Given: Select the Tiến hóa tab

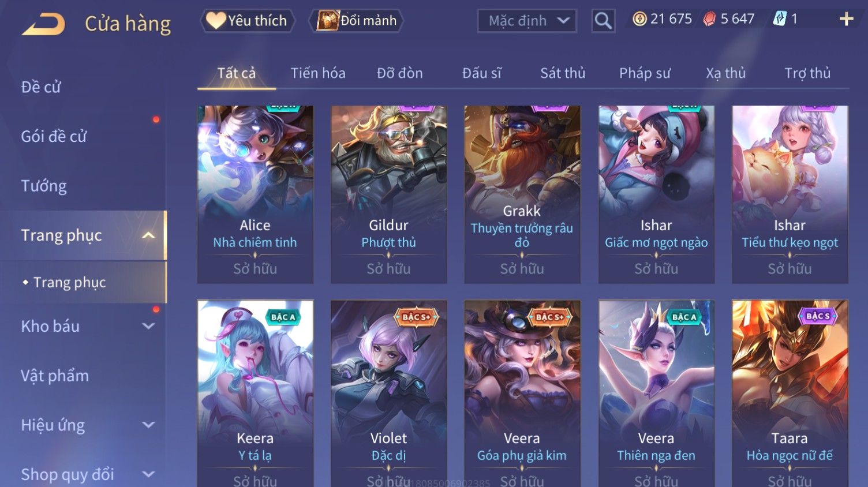Looking at the screenshot, I should [318, 73].
